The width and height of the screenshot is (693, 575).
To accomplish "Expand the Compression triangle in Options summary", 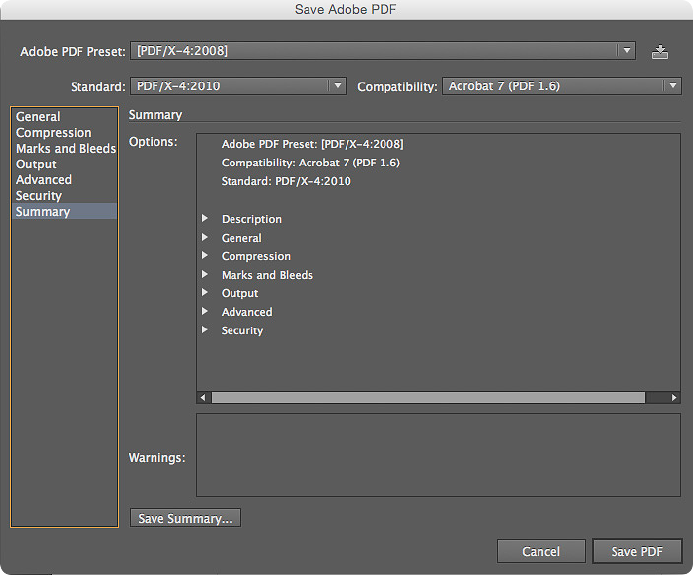I will [205, 255].
